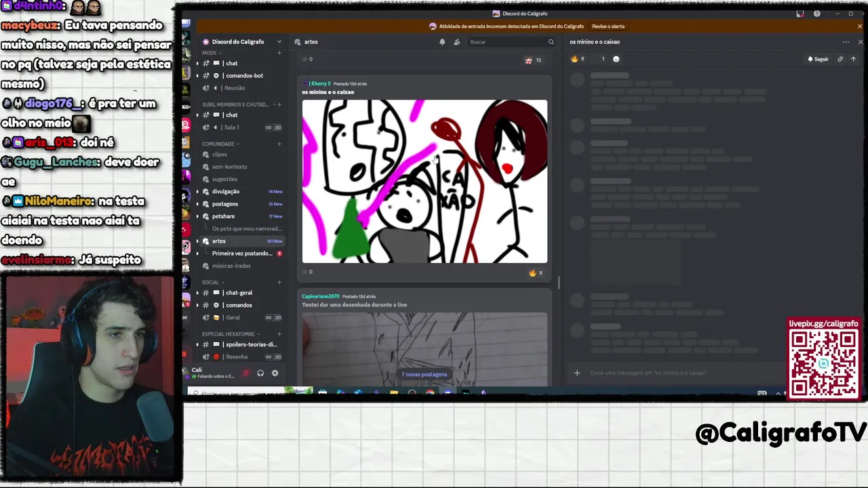Image resolution: width=868 pixels, height=488 pixels.
Task: Click the notification bell in artes header
Action: tap(442, 42)
